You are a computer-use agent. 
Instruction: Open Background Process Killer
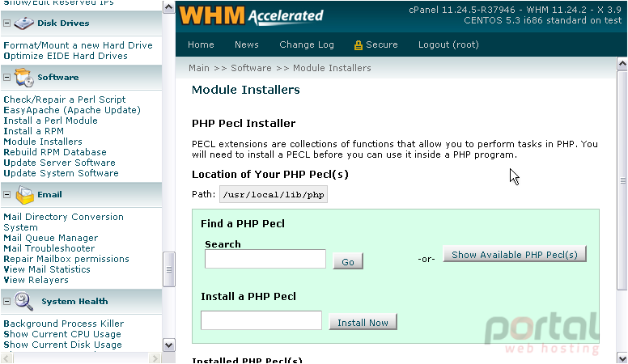click(x=64, y=324)
